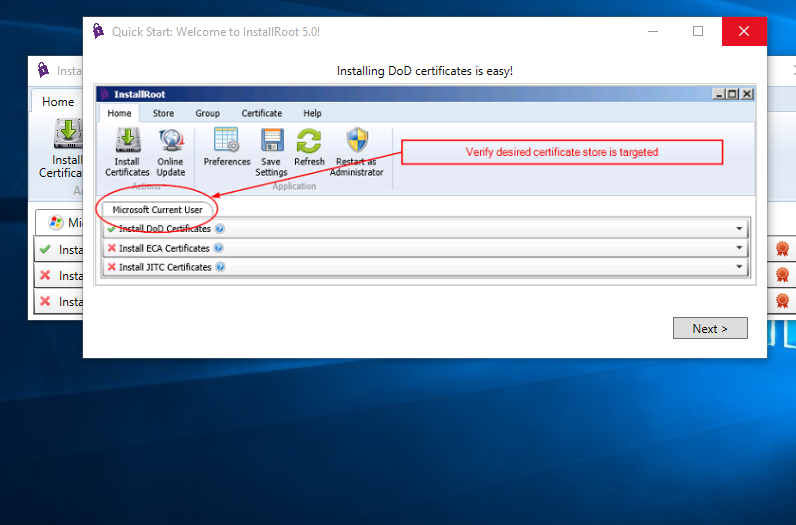The height and width of the screenshot is (525, 796).
Task: Click Install Certificates icon in the tutorial ribbon
Action: coord(128,140)
